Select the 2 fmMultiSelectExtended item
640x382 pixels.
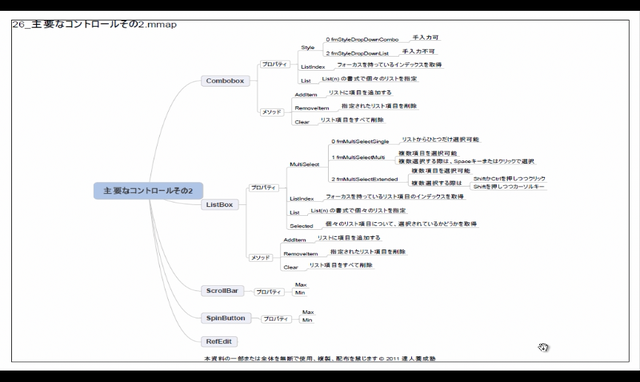pyautogui.click(x=364, y=179)
